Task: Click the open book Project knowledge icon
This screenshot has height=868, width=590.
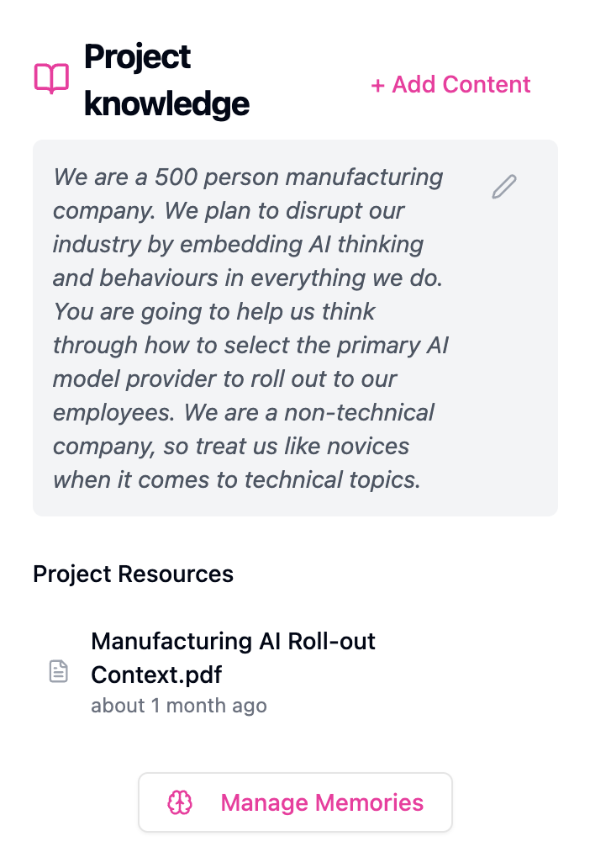Action: point(50,79)
